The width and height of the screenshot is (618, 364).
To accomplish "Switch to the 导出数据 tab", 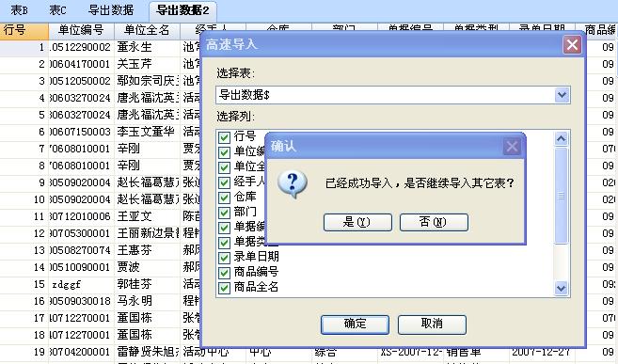I will tap(111, 10).
